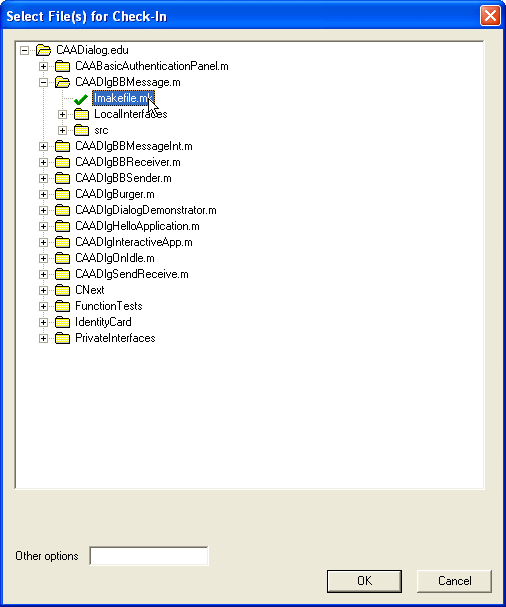Collapse the CAADialog.edu root node
506x607 pixels.
click(x=24, y=50)
